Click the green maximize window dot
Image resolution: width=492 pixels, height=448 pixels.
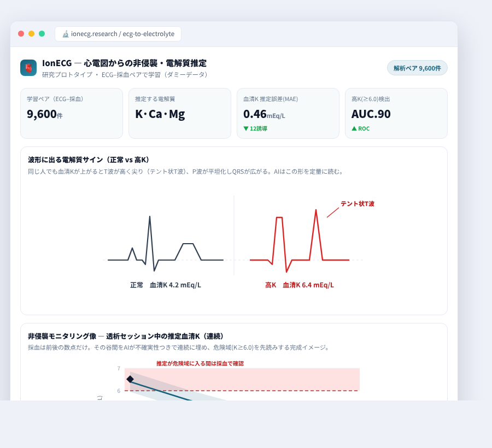pos(42,33)
